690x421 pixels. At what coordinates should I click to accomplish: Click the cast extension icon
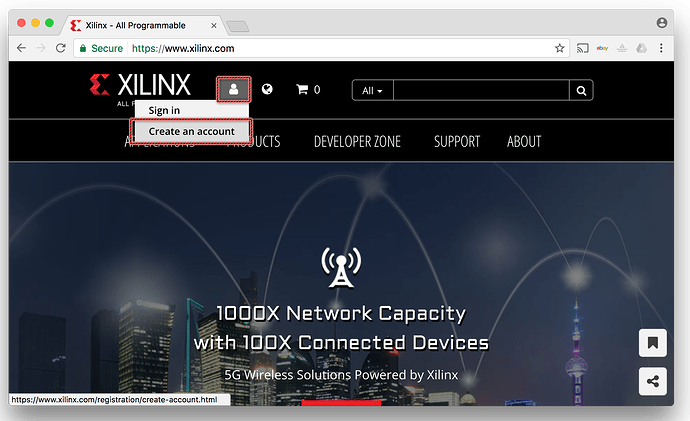click(583, 48)
